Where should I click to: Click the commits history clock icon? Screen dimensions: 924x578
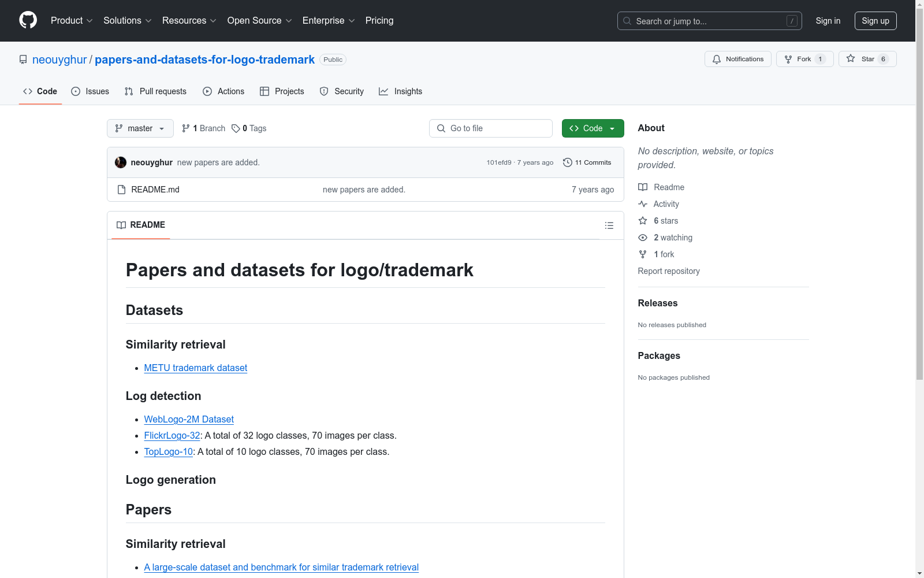click(x=568, y=162)
